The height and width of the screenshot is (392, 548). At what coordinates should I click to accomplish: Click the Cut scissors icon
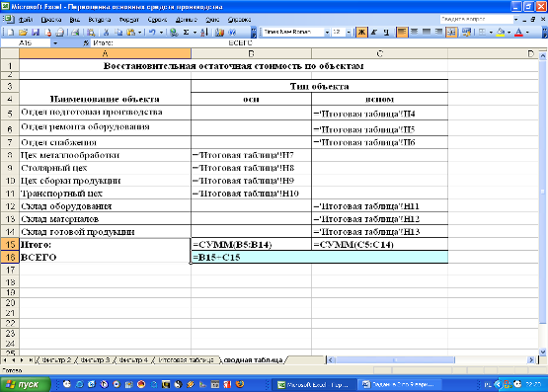click(x=107, y=33)
